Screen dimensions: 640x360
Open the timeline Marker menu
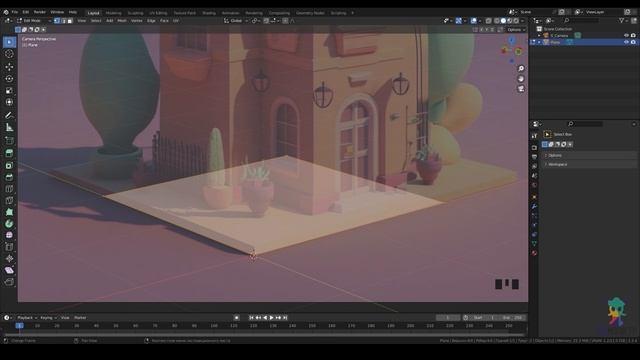(x=80, y=318)
